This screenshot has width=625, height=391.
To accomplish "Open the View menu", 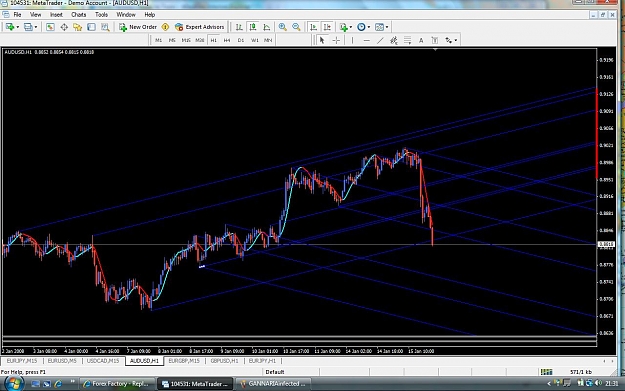I will [35, 15].
